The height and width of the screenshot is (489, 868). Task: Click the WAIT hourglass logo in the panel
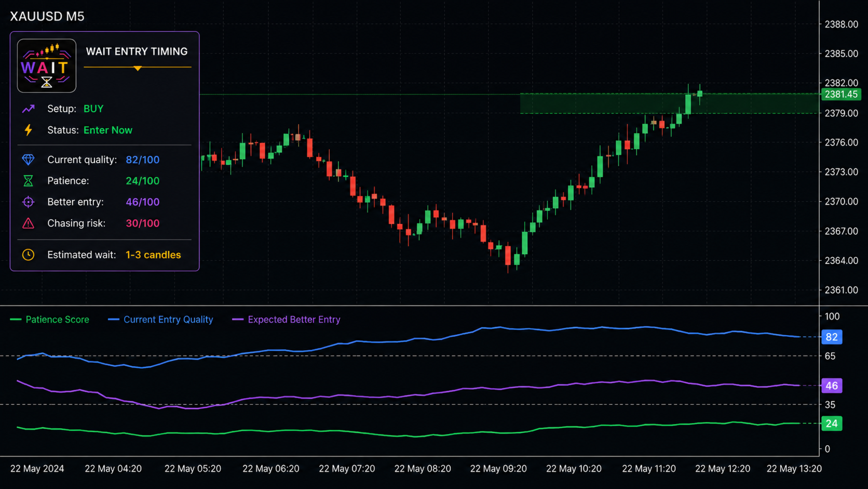tap(47, 65)
